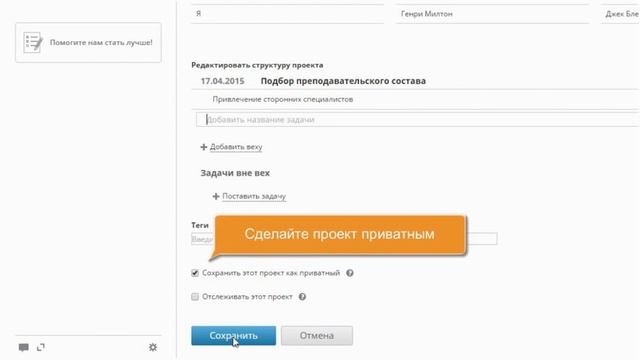Click the Добавить веху link

(x=236, y=147)
